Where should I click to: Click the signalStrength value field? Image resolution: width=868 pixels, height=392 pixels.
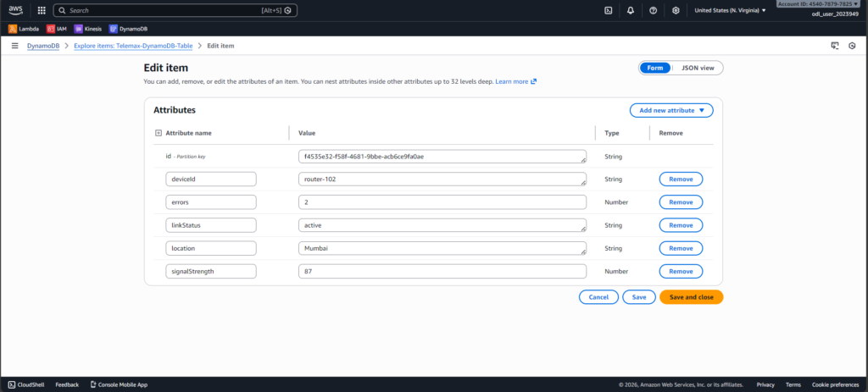[x=442, y=271]
